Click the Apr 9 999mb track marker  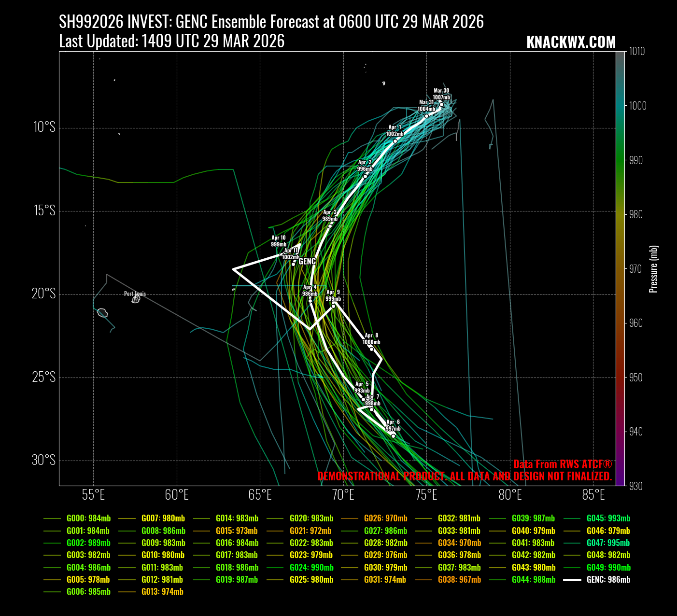[x=333, y=306]
